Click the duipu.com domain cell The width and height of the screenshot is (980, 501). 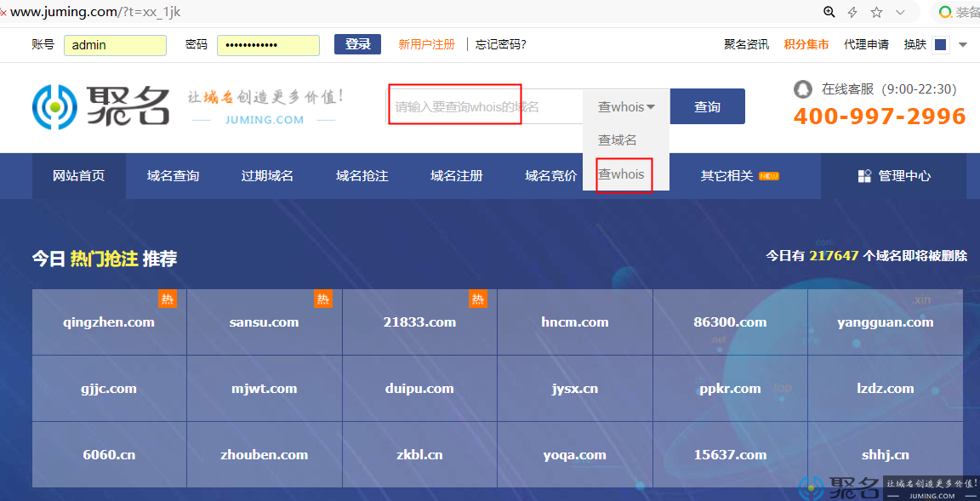420,389
